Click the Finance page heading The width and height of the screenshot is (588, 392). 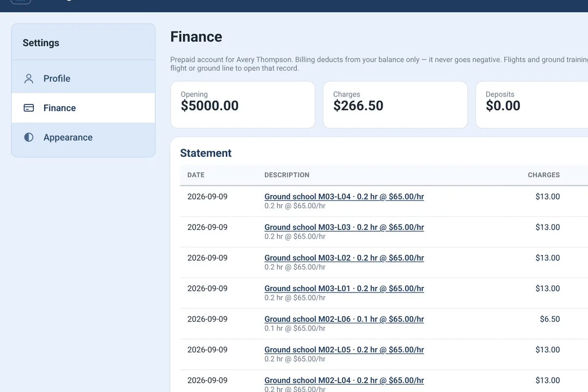(196, 37)
